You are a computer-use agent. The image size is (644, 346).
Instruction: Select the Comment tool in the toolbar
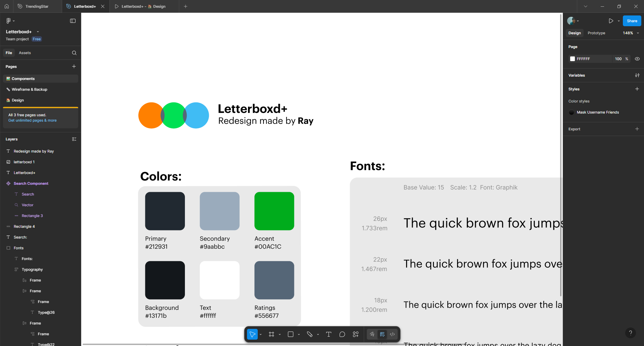342,334
